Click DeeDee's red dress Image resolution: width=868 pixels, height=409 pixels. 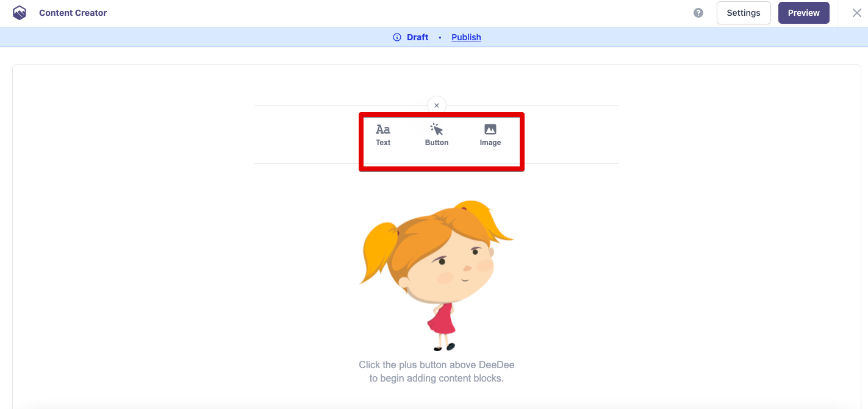pyautogui.click(x=442, y=319)
